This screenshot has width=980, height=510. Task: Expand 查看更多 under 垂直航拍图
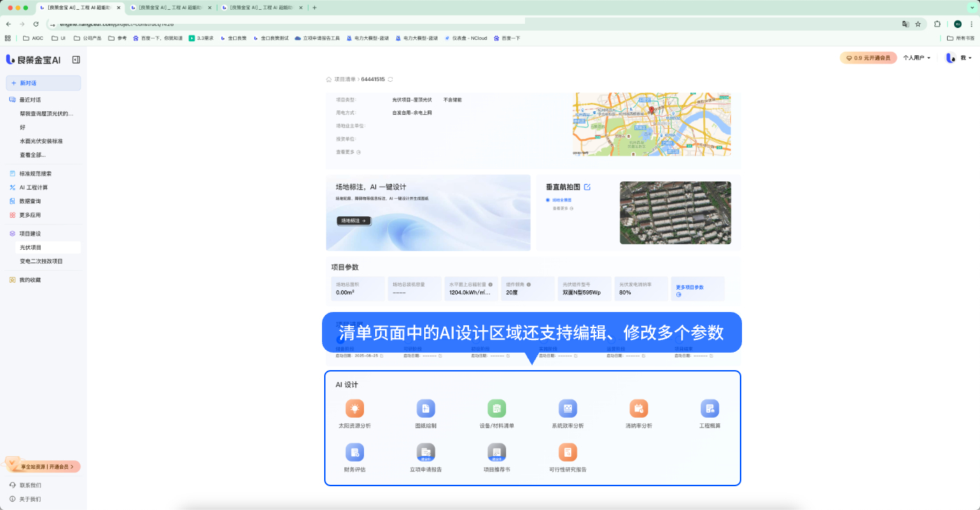[563, 208]
